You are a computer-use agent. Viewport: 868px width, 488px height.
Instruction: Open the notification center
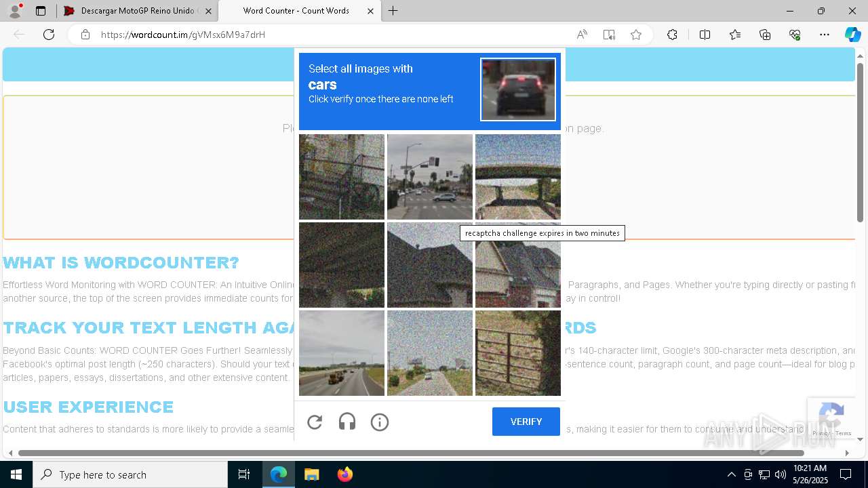point(846,474)
